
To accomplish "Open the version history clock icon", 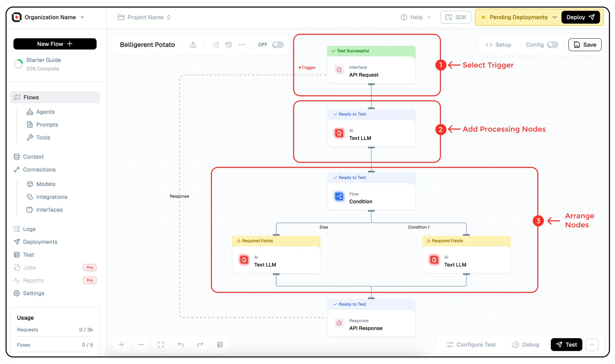I will (228, 45).
